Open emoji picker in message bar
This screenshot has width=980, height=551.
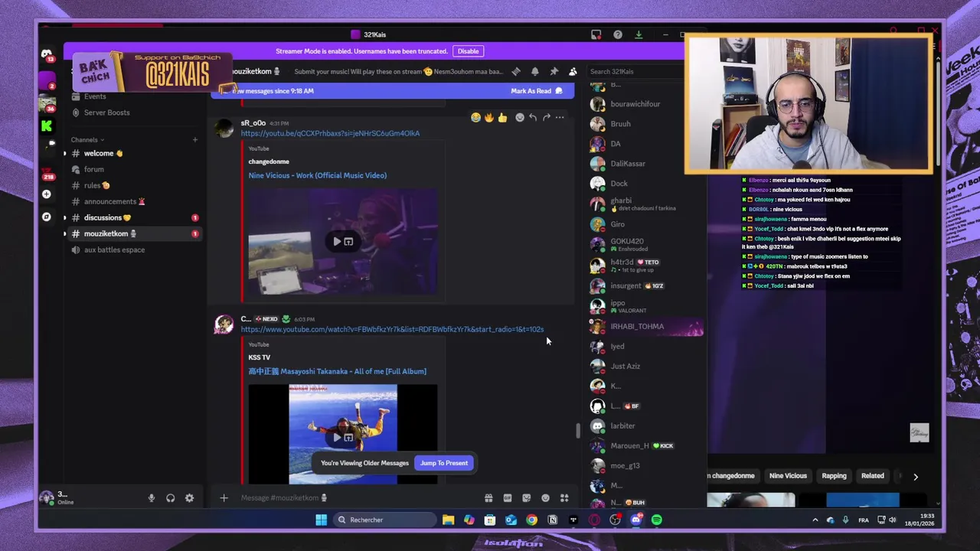[545, 498]
